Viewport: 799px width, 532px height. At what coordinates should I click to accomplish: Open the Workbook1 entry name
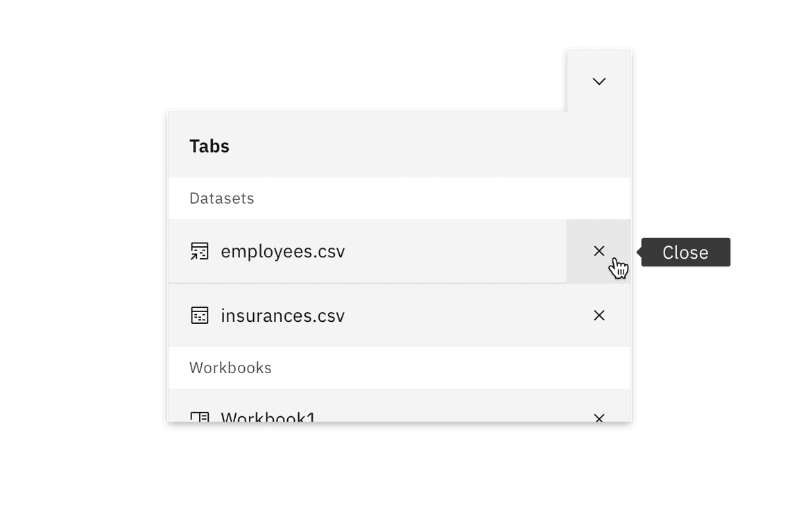coord(268,417)
